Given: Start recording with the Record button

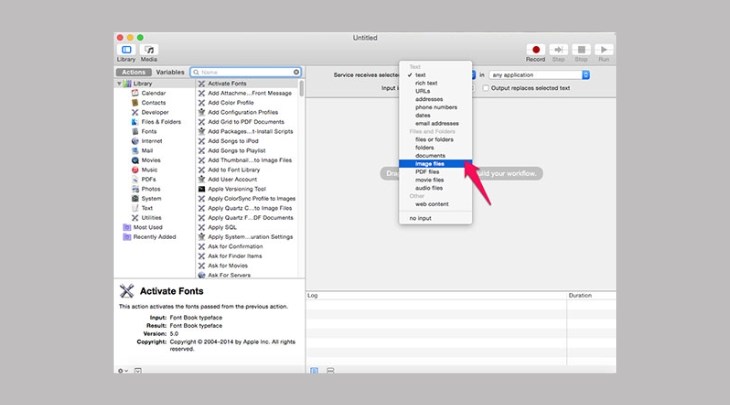Looking at the screenshot, I should [x=535, y=53].
